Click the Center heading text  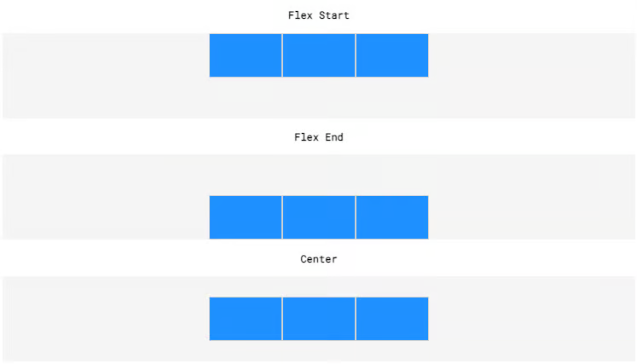pos(319,259)
